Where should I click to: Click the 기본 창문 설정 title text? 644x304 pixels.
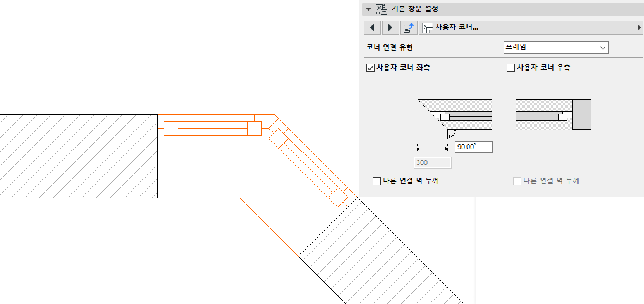[414, 9]
